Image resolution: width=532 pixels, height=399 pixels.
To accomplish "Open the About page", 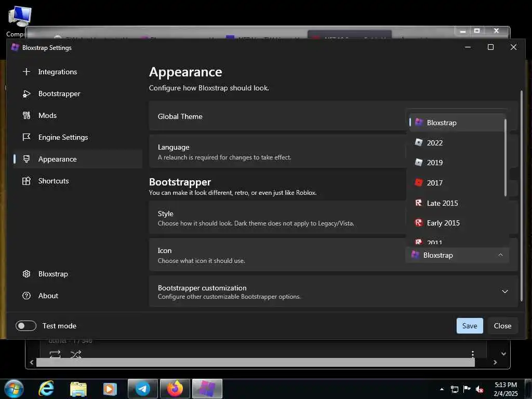I will 78,296.
